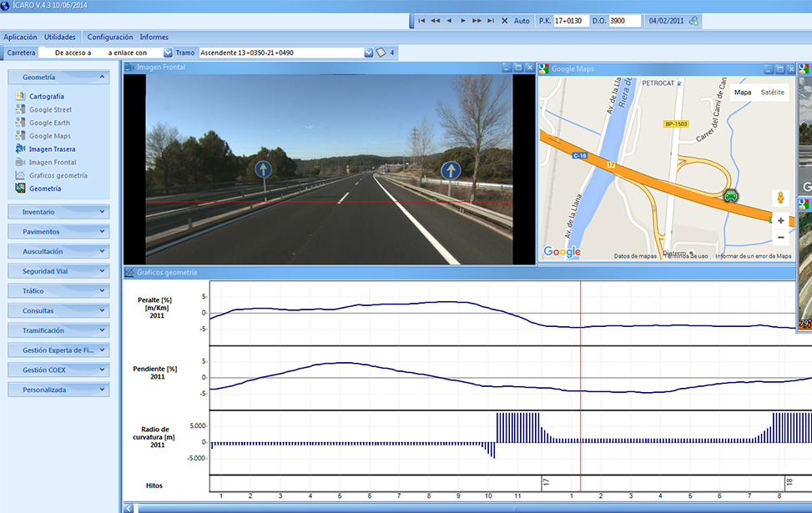This screenshot has height=513, width=812.
Task: Click the green car marker on the map
Action: tap(731, 196)
